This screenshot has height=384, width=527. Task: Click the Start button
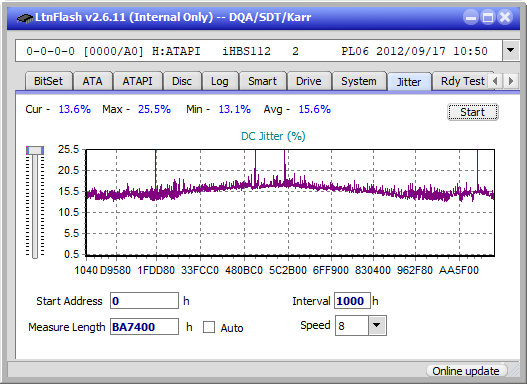click(473, 112)
